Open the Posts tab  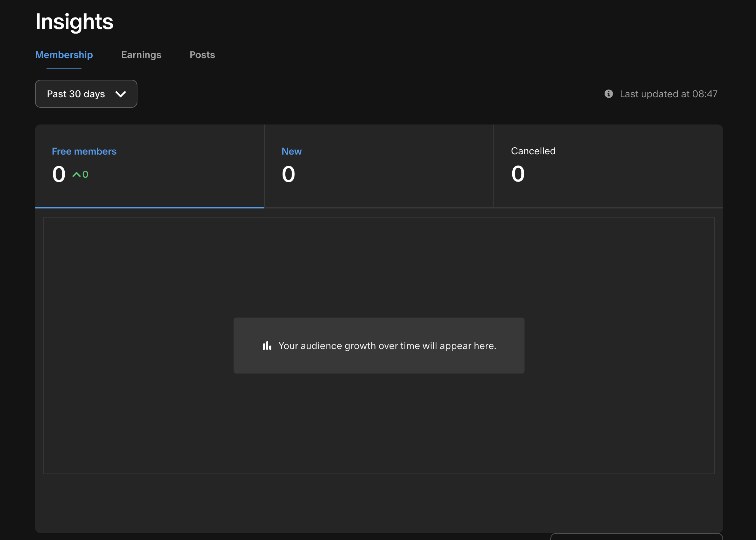point(202,55)
